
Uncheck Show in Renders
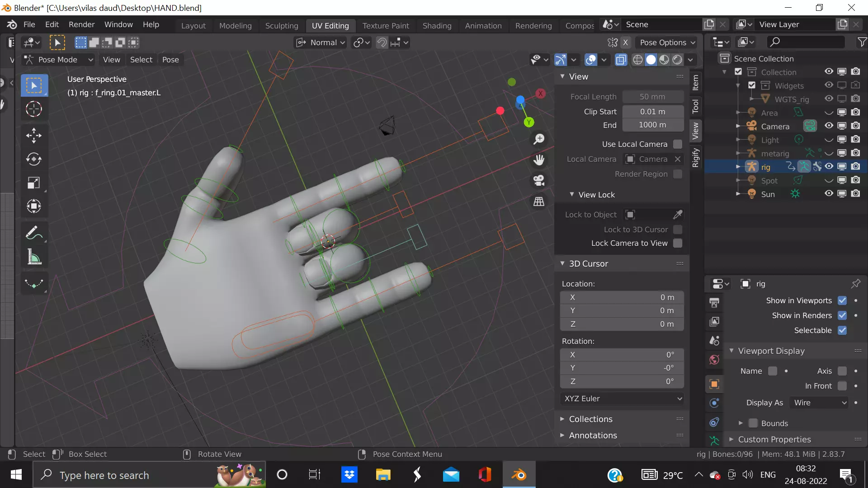[842, 315]
